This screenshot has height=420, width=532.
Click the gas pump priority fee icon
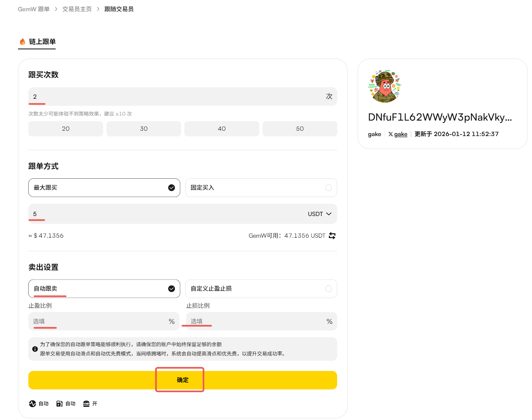click(x=60, y=404)
